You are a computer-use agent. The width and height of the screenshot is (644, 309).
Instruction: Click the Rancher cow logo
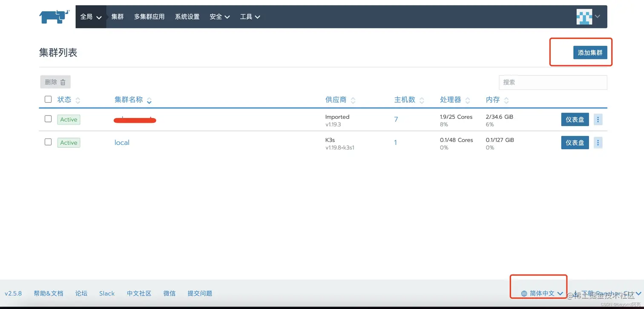pyautogui.click(x=54, y=17)
